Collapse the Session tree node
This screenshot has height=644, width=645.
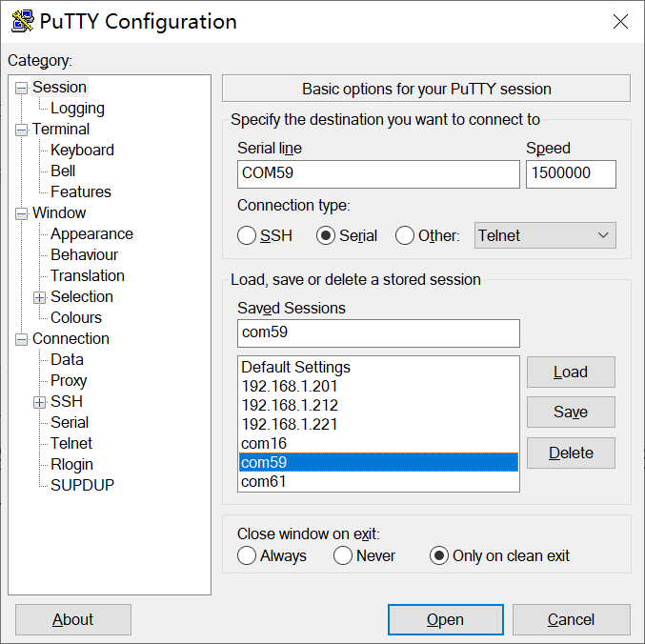pyautogui.click(x=21, y=88)
